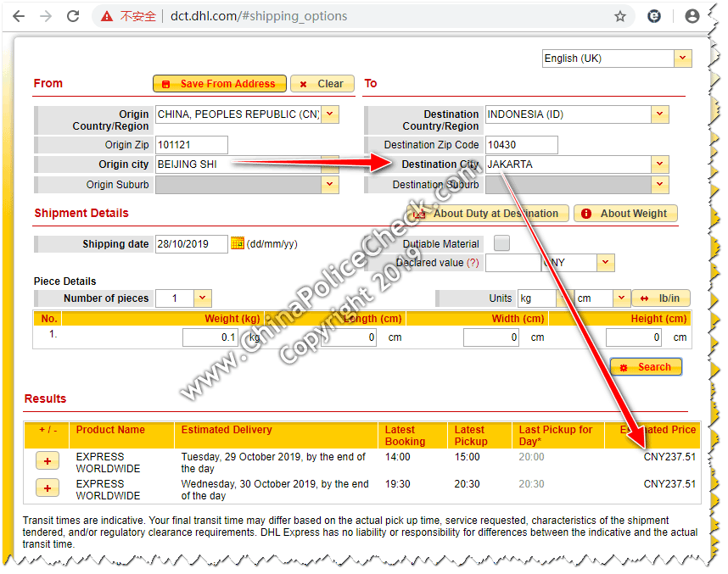Focus the Length (cm) input
The width and height of the screenshot is (728, 574).
[x=349, y=337]
